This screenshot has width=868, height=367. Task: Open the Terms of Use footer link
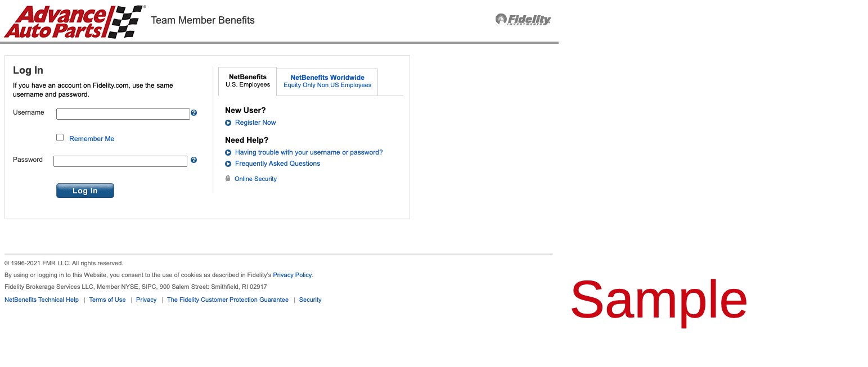pos(107,300)
